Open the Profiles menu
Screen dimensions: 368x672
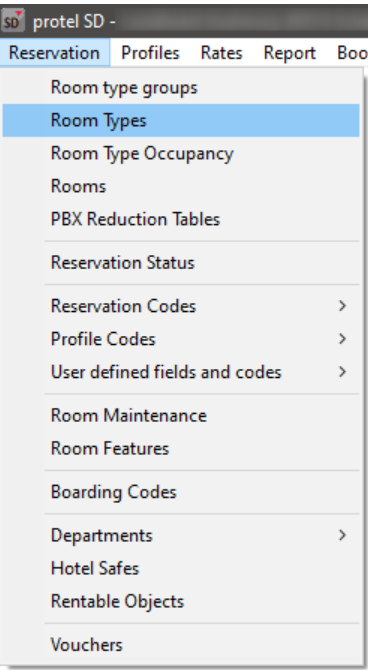click(150, 53)
